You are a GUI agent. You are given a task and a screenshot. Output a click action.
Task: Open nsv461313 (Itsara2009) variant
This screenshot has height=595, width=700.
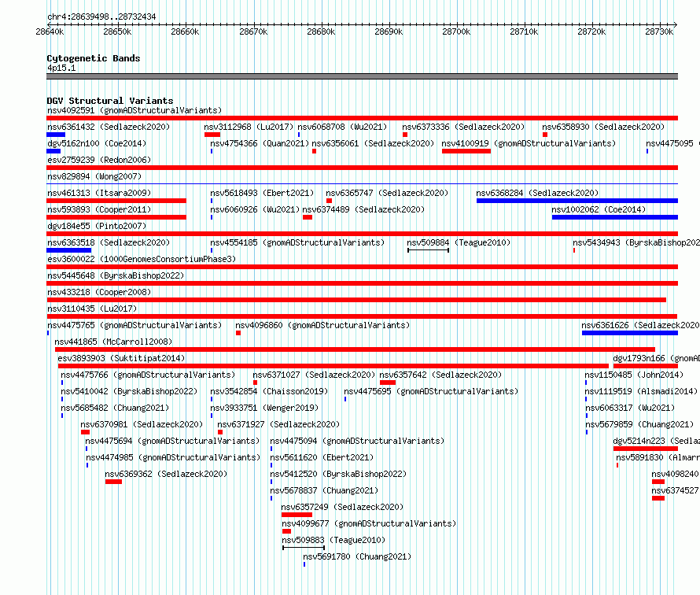[99, 193]
